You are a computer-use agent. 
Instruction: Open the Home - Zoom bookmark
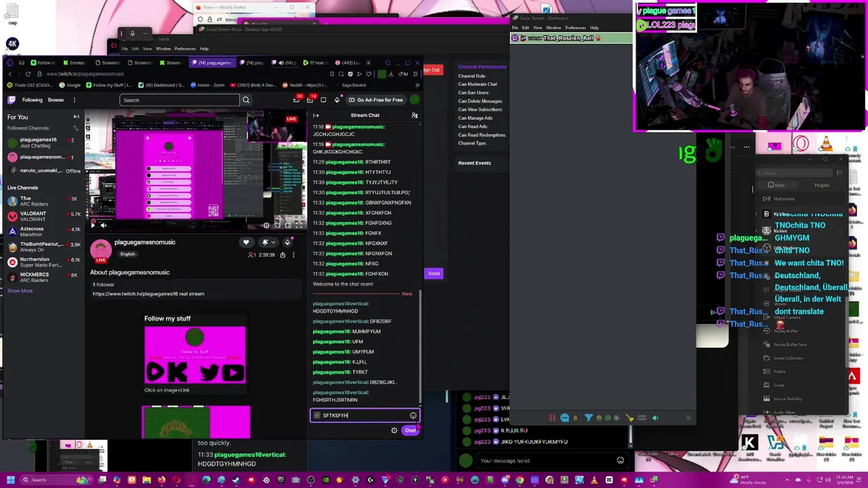pyautogui.click(x=208, y=85)
